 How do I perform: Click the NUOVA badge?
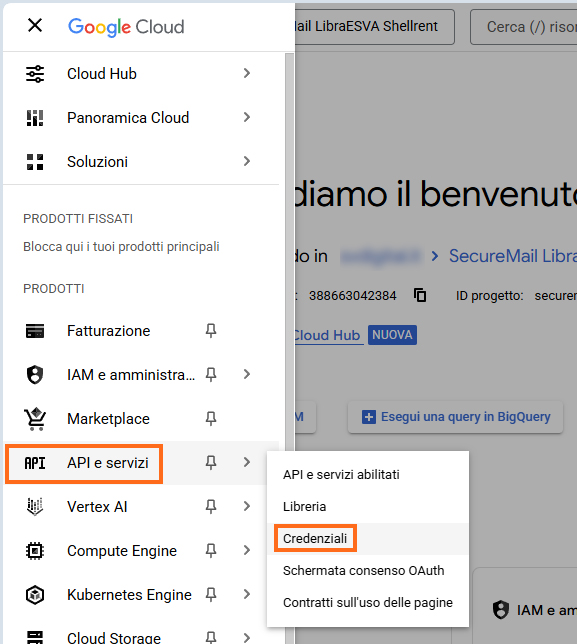tap(392, 335)
